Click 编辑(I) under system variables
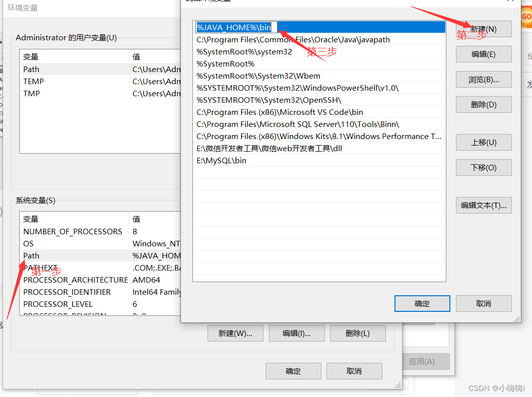This screenshot has width=532, height=397. click(297, 333)
